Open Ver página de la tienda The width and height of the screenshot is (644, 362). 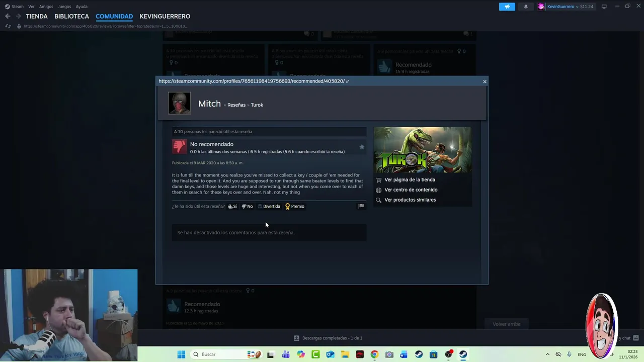(x=410, y=179)
